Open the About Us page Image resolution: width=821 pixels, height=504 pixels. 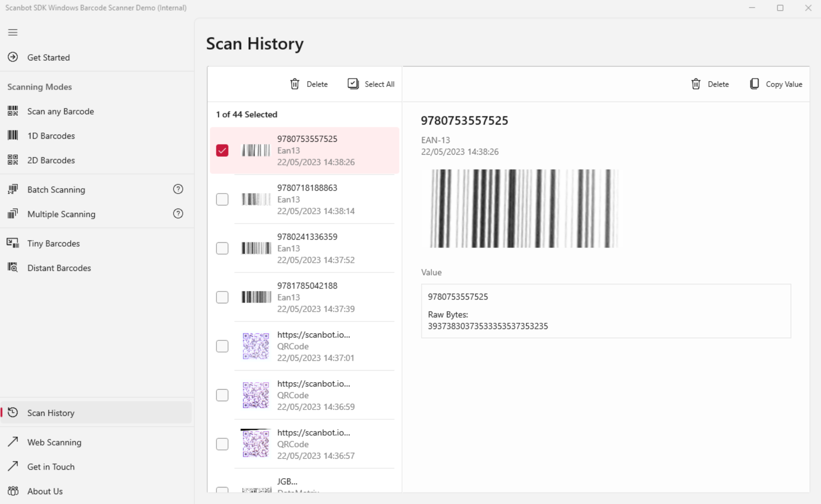pos(44,491)
